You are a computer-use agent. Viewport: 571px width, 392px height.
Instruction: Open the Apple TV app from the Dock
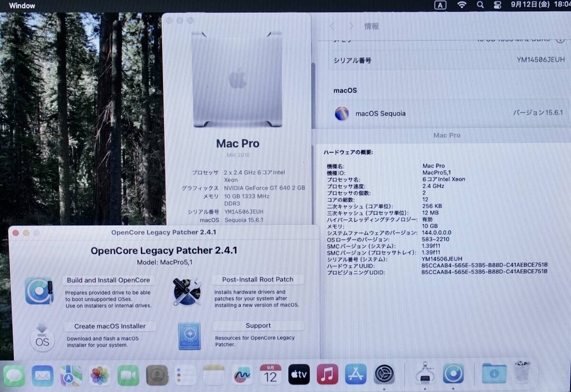[x=298, y=376]
